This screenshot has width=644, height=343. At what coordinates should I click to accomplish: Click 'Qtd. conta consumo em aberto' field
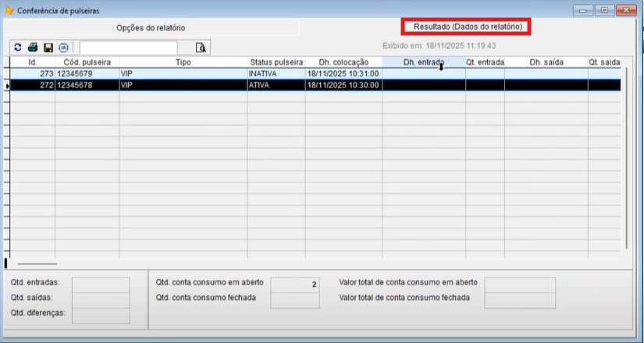point(295,285)
